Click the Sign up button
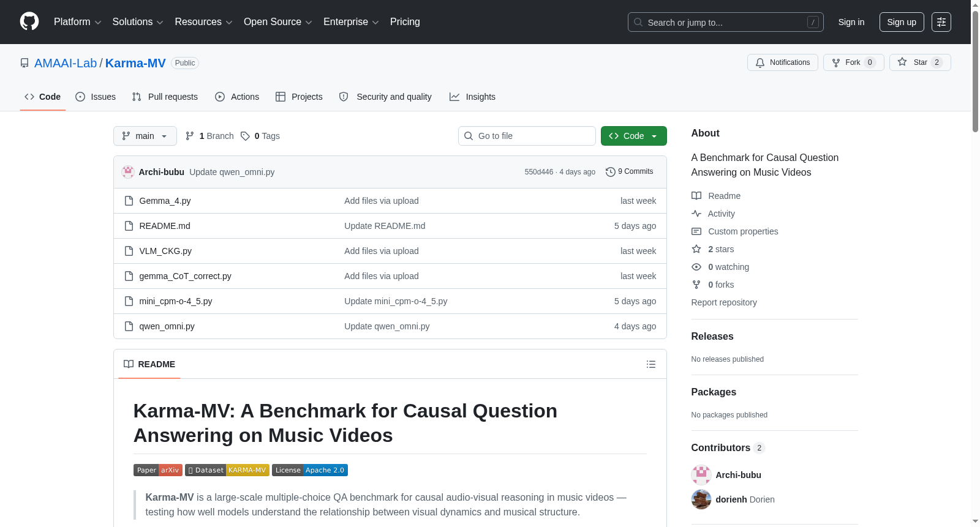Viewport: 980px width, 527px height. tap(902, 22)
